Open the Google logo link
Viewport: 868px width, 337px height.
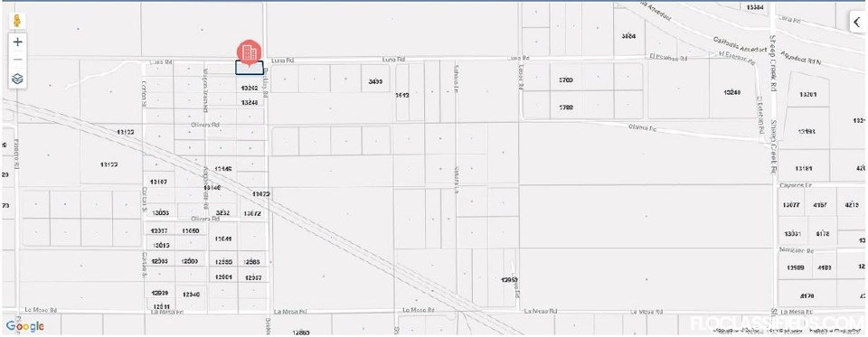tap(25, 326)
